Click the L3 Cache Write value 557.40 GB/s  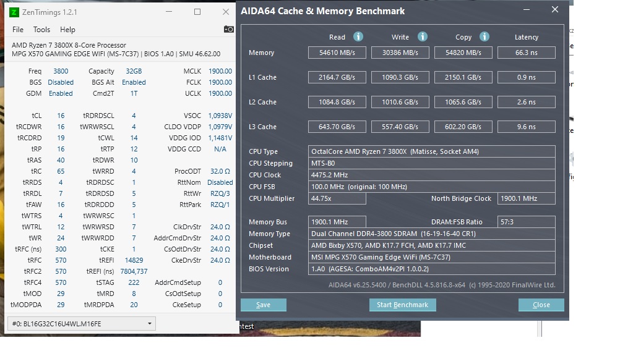point(400,127)
